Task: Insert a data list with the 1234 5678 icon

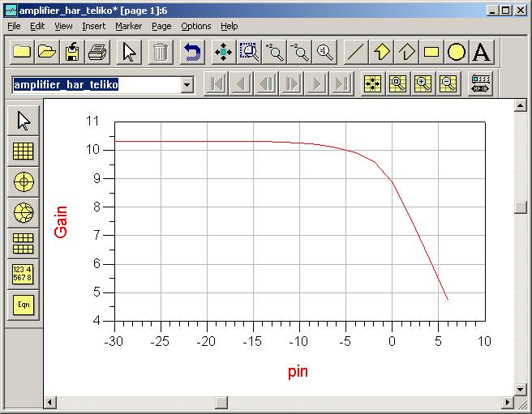Action: click(24, 274)
